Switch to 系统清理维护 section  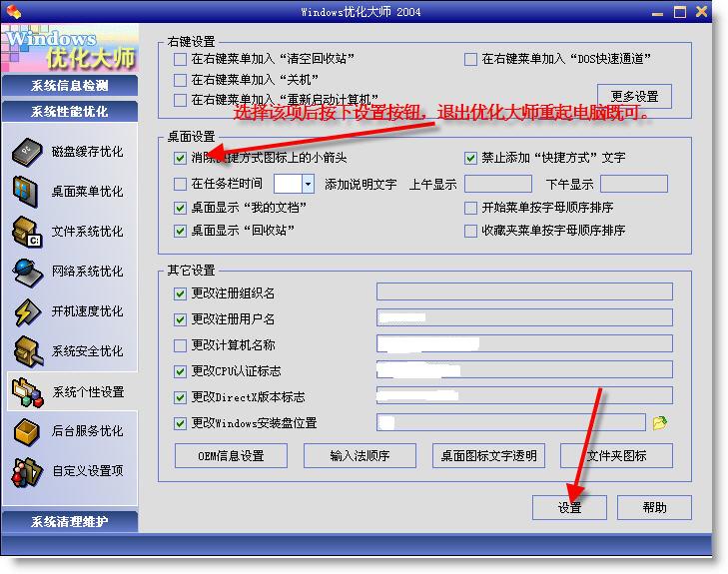(70, 521)
